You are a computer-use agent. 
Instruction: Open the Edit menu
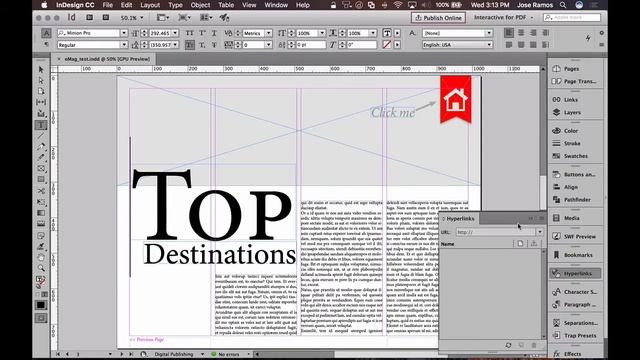pos(126,5)
